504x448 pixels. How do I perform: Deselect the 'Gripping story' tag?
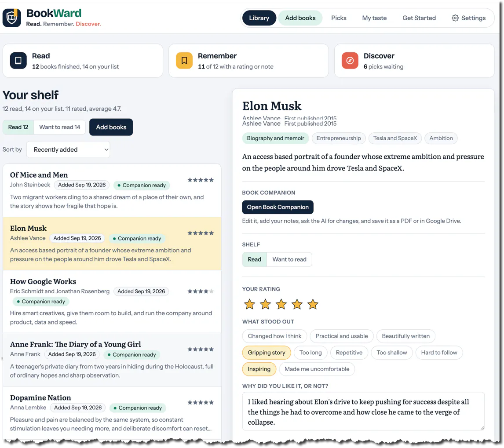pyautogui.click(x=267, y=353)
